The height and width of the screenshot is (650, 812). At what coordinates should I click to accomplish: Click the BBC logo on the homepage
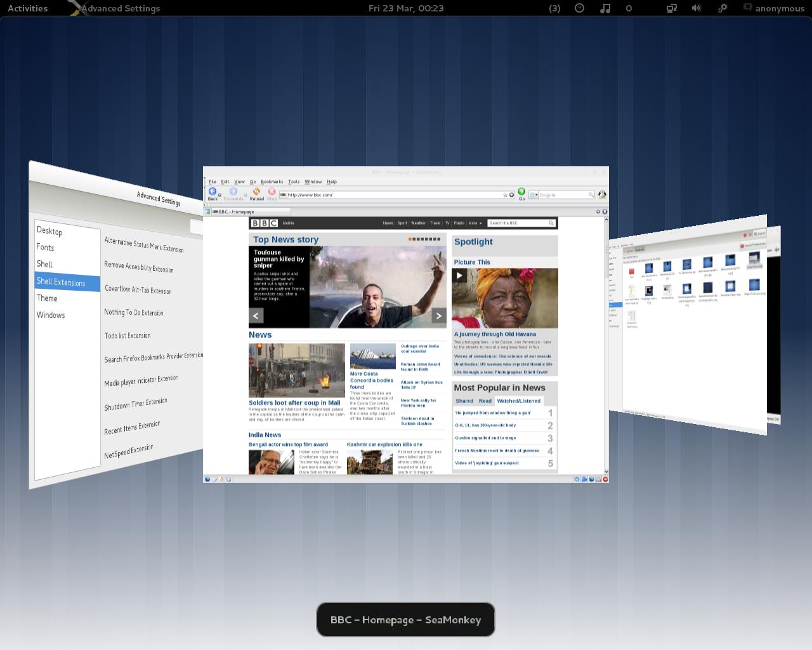tap(264, 223)
